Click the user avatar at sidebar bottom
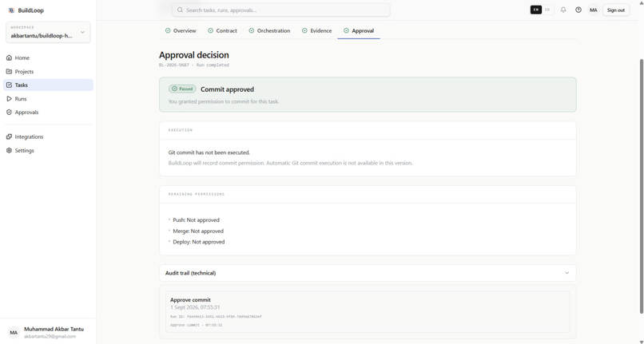 (14, 333)
